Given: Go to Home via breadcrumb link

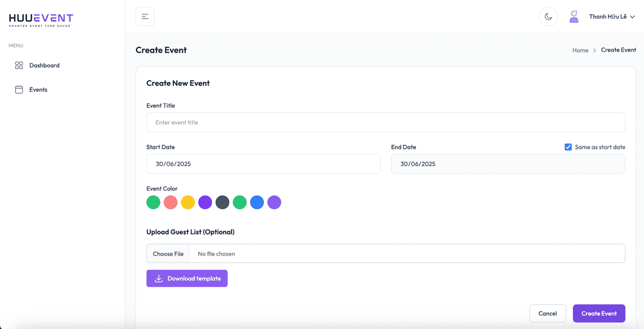Looking at the screenshot, I should [580, 50].
